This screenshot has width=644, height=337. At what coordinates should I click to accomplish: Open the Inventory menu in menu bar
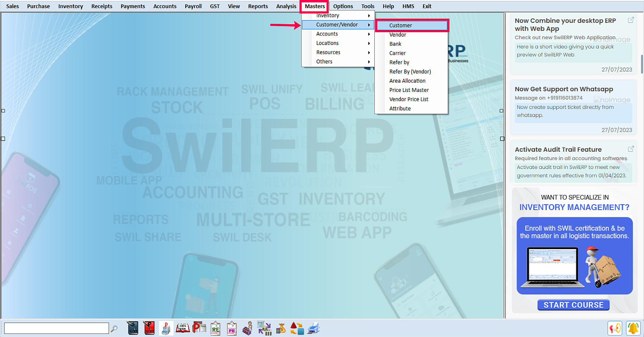tap(70, 6)
